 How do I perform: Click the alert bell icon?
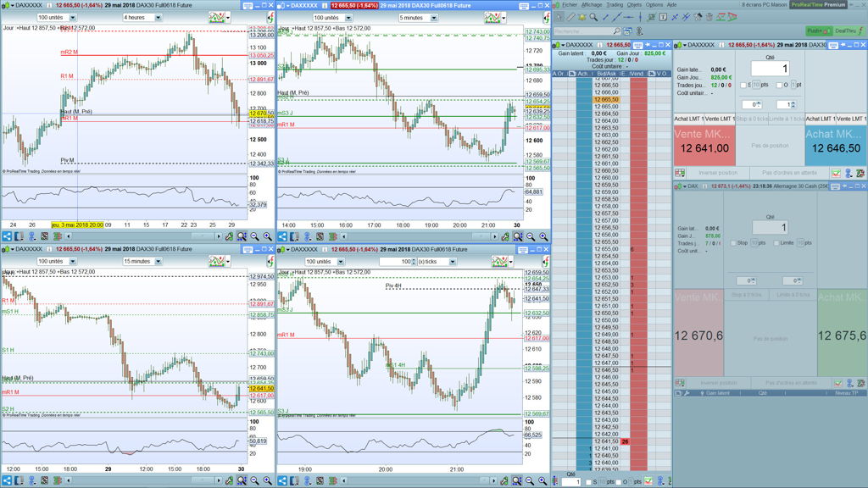(581, 17)
